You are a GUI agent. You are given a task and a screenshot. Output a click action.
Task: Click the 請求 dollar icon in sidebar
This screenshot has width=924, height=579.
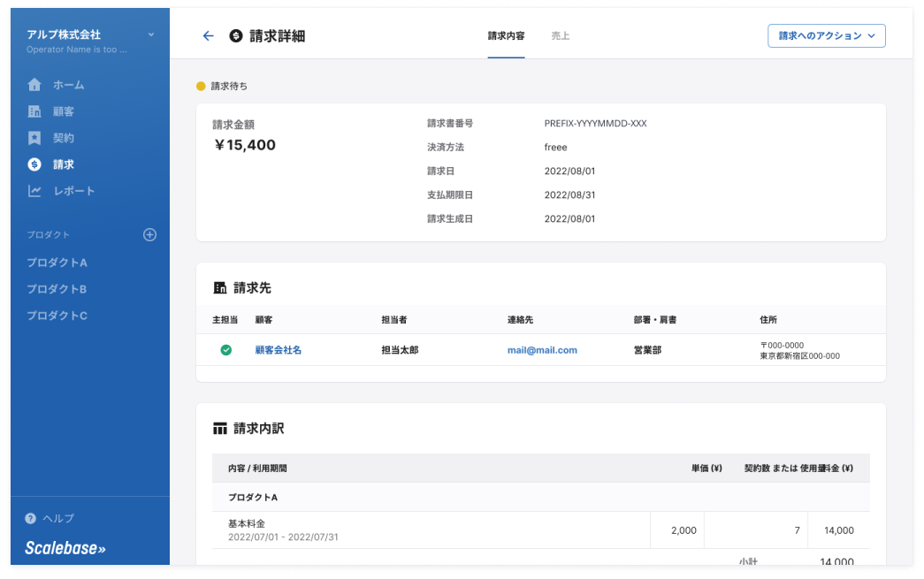[x=34, y=164]
